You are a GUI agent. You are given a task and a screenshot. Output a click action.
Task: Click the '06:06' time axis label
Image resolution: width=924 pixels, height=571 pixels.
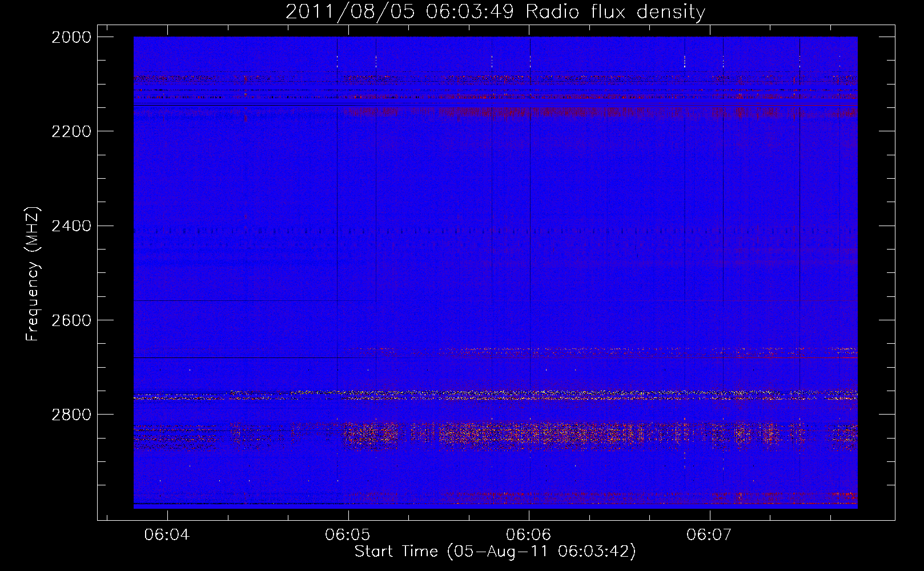click(x=528, y=534)
